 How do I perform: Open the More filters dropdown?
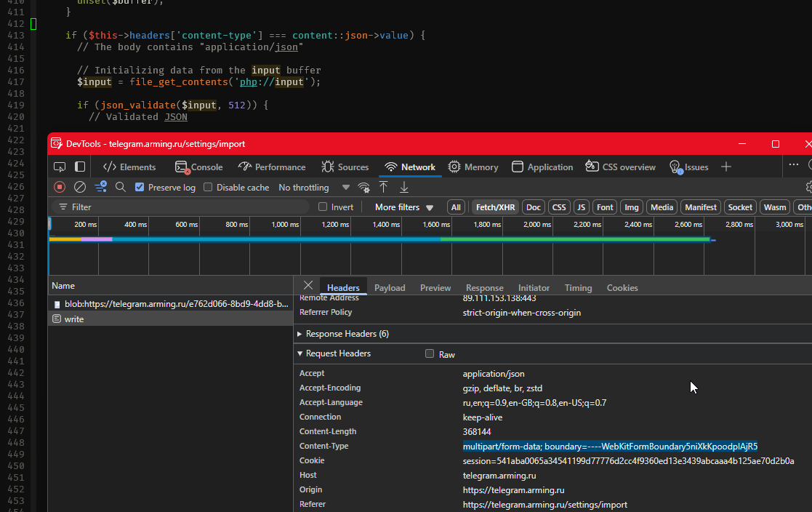tap(403, 207)
